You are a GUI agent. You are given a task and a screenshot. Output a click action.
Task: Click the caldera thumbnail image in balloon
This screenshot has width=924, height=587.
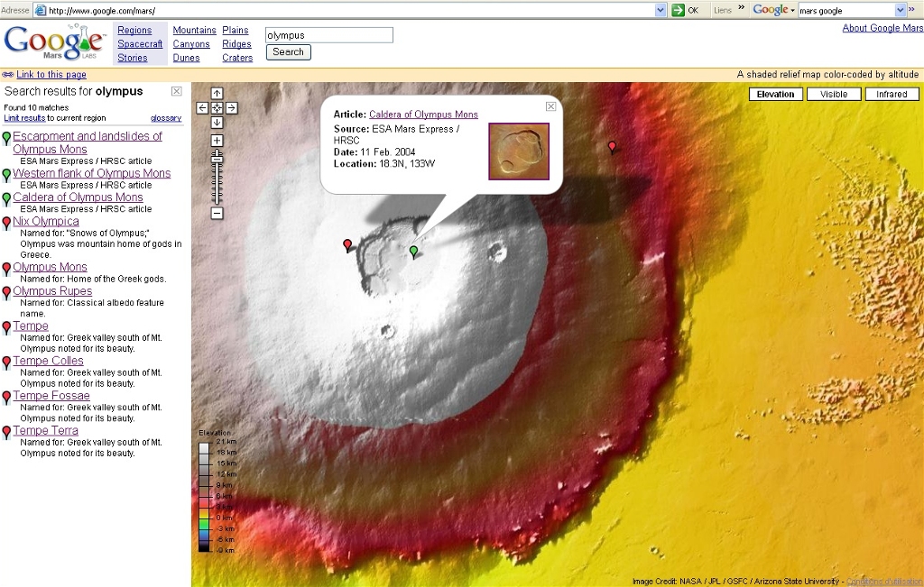[519, 151]
